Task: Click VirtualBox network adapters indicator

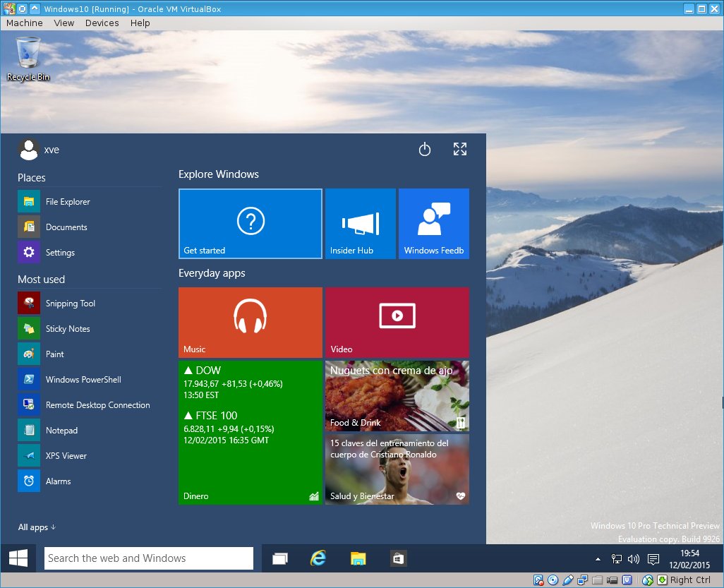Action: 582,580
